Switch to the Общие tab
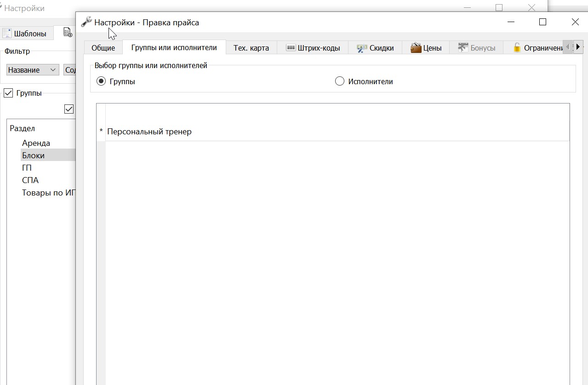 (x=103, y=48)
